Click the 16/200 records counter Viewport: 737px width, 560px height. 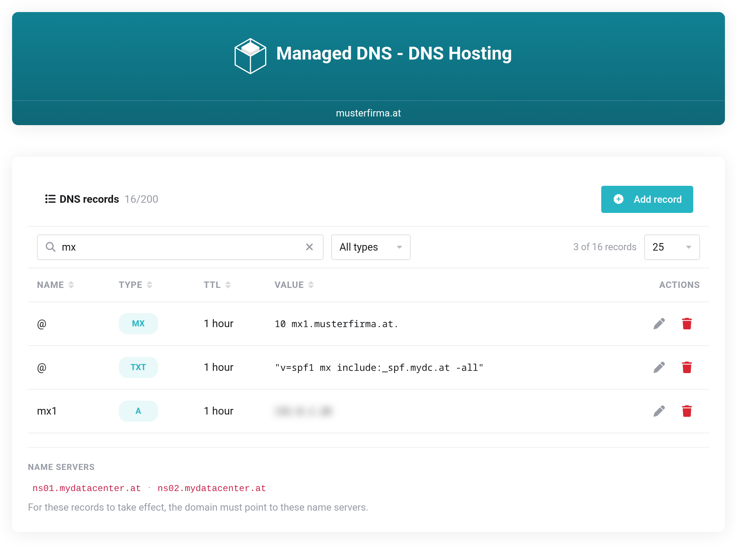pos(141,199)
